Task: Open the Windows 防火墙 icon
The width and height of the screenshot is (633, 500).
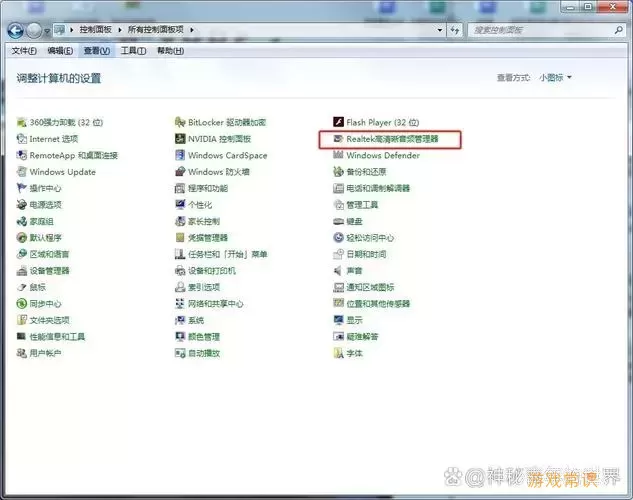Action: 180,172
